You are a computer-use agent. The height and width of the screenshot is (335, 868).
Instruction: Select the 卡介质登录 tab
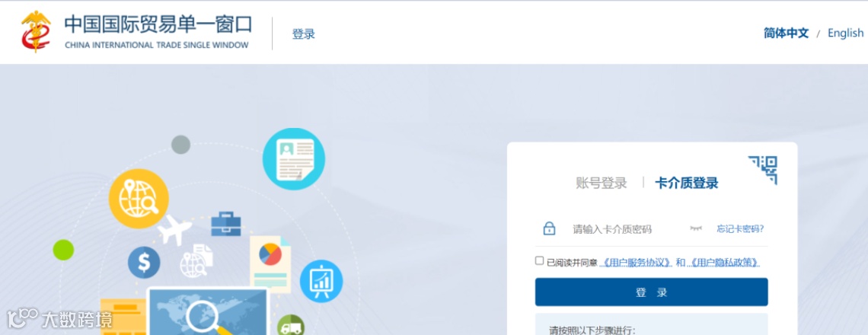coord(687,183)
